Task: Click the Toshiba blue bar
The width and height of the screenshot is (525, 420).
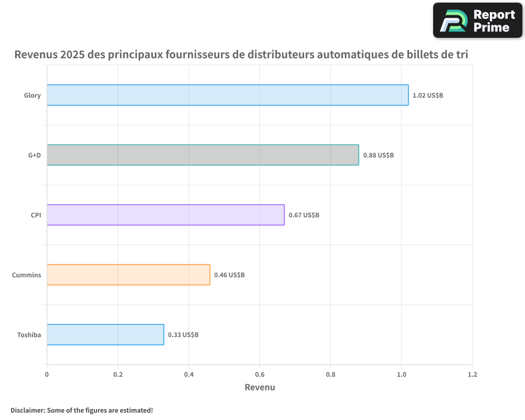Action: pos(105,334)
